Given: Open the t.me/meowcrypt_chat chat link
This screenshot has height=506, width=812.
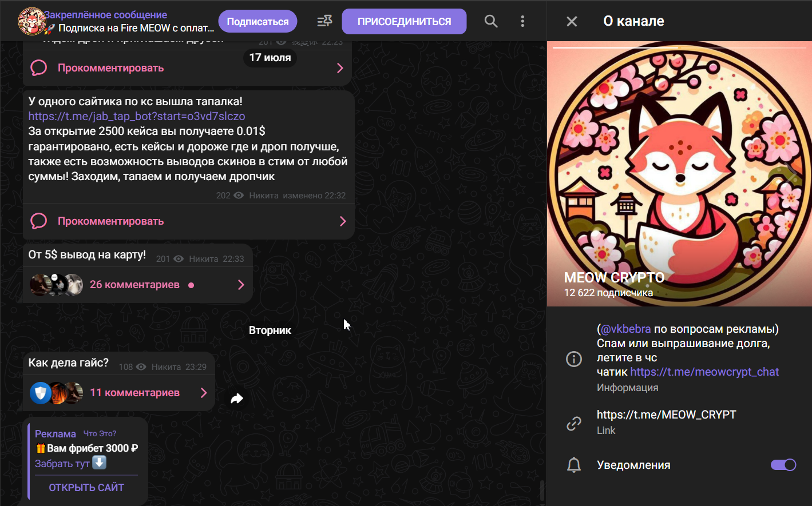Looking at the screenshot, I should (x=704, y=372).
